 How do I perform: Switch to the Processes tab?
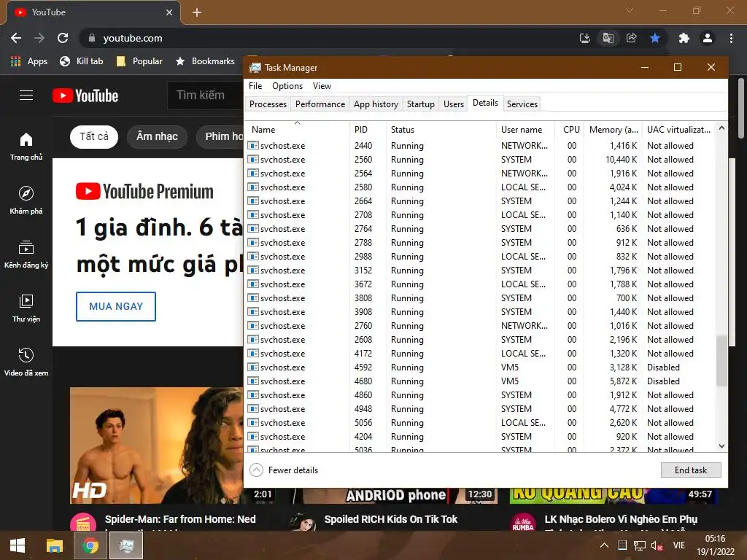(x=268, y=104)
